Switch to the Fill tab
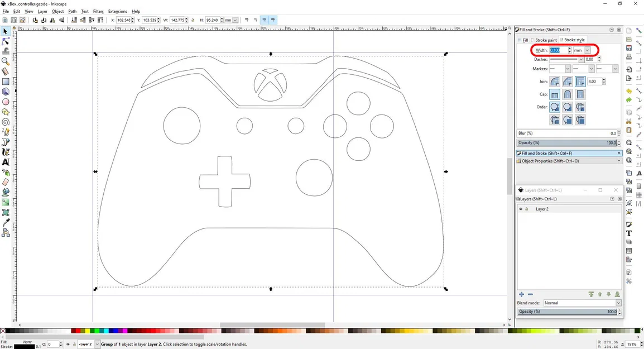The image size is (644, 349). [523, 40]
